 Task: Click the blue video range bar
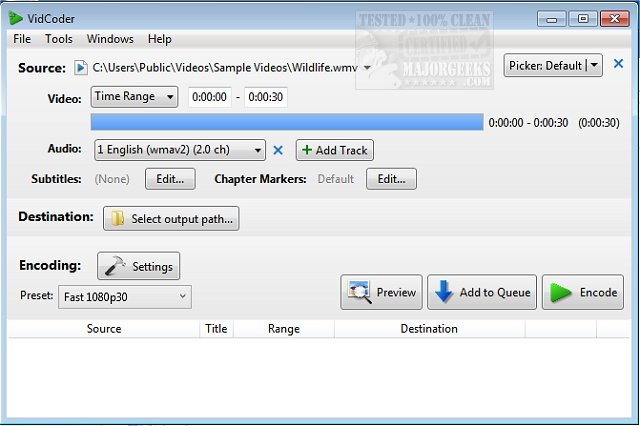pyautogui.click(x=287, y=122)
